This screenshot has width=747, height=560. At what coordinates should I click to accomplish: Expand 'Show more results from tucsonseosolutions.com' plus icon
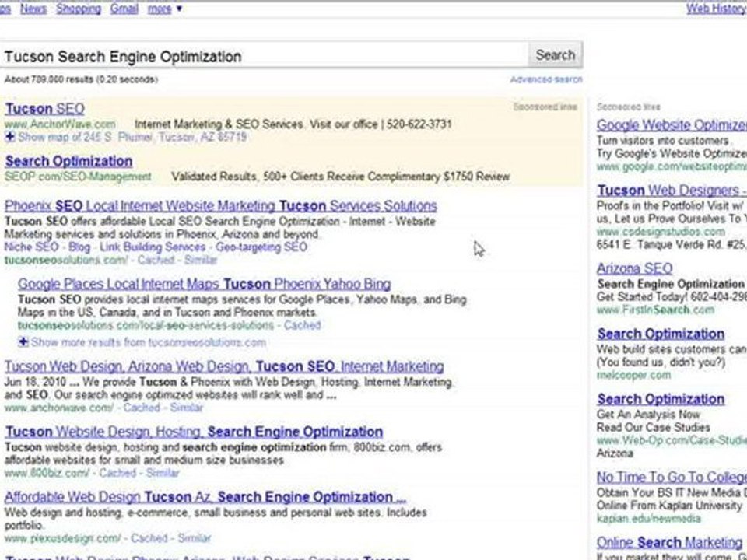(x=23, y=342)
